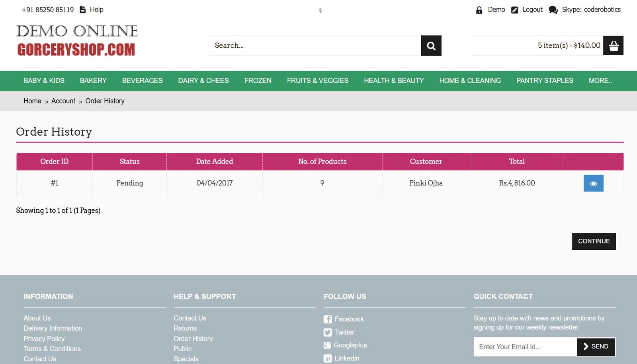Screen dimensions: 637x364
Task: Open Delivery Information link
Action: click(53, 328)
